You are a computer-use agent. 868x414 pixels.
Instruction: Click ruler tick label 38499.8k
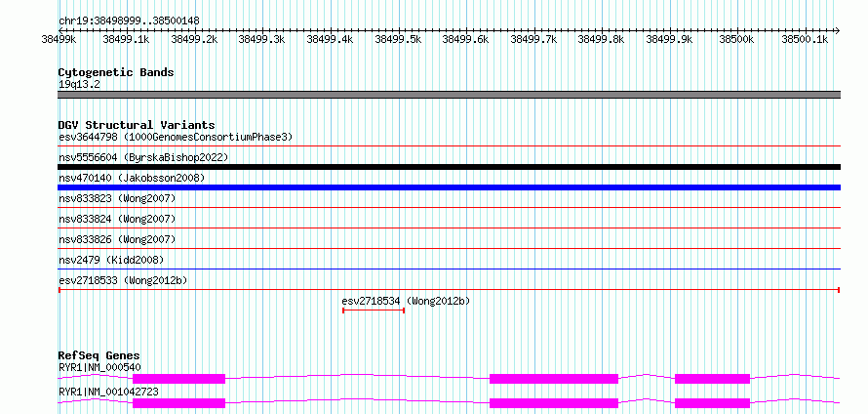coord(601,39)
